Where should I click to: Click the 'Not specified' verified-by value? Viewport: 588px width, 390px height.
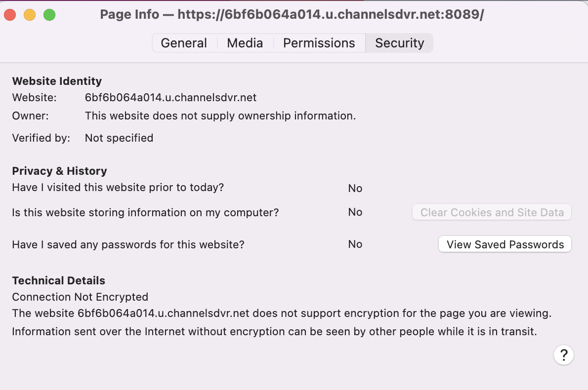click(x=119, y=138)
